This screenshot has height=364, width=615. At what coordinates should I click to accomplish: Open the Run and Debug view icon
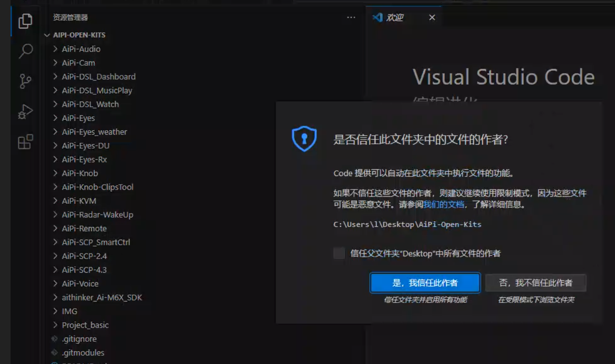[x=25, y=112]
